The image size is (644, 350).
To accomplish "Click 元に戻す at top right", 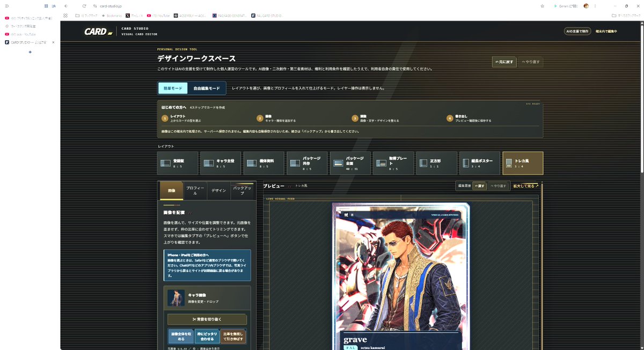I will 504,62.
